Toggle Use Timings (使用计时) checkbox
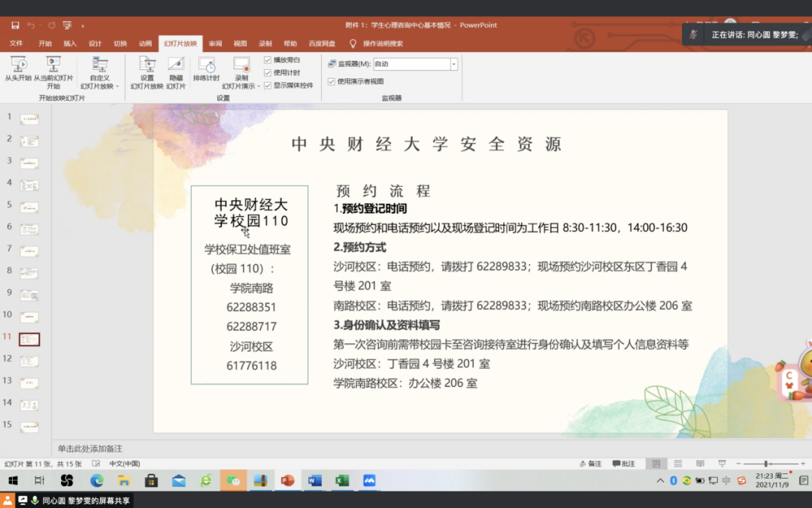The height and width of the screenshot is (508, 812). tap(268, 72)
